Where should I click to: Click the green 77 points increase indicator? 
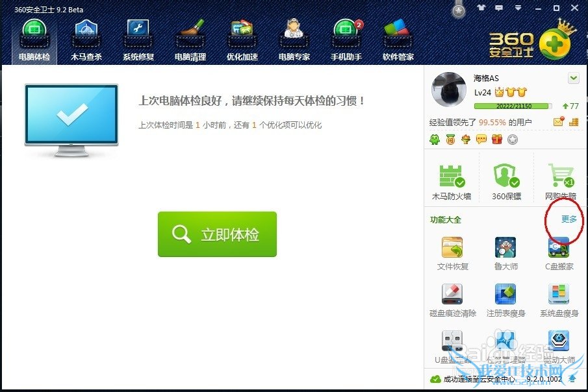(570, 106)
